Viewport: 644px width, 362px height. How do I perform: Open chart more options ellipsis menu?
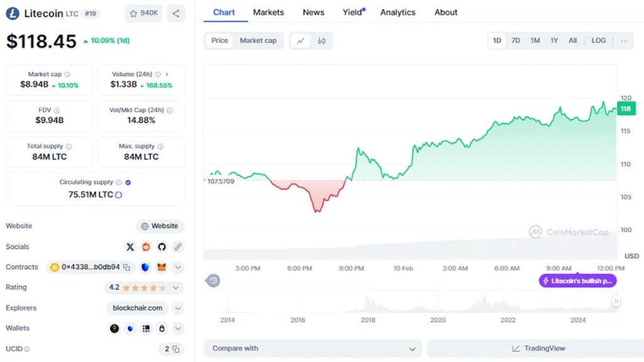[625, 41]
